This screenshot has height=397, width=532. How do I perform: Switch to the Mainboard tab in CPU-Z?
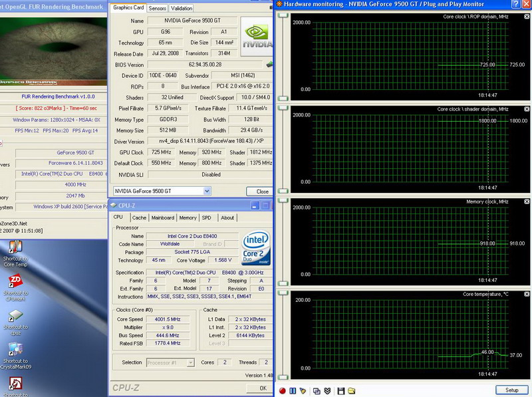pos(163,218)
